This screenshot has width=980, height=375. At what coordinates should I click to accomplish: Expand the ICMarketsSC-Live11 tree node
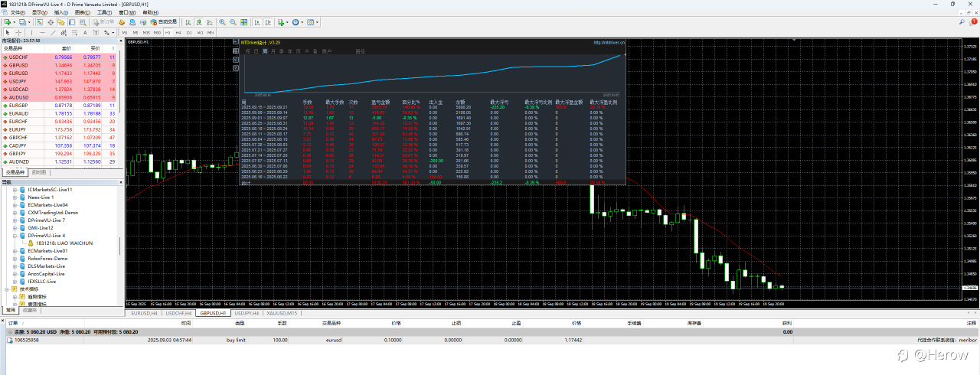(15, 190)
